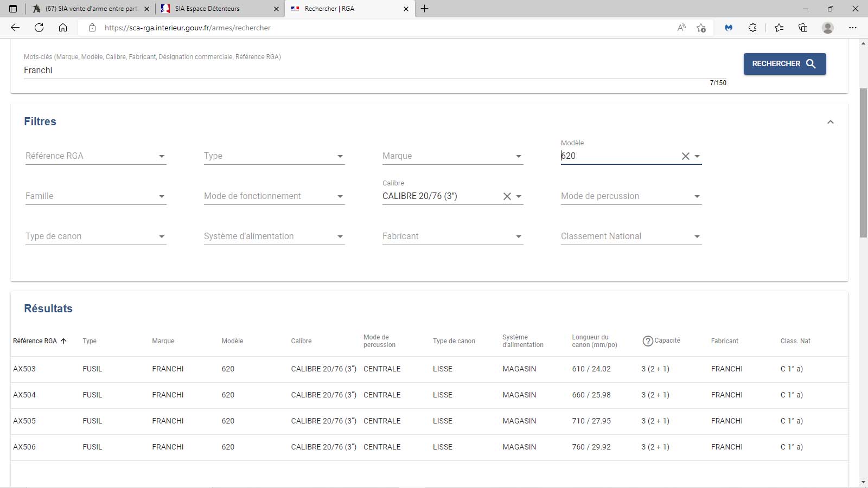Open the Référence RGA dropdown
The image size is (868, 488).
tap(95, 156)
